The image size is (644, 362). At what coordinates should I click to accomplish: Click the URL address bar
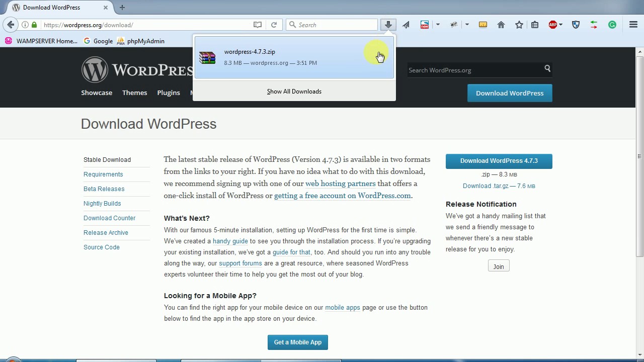tap(146, 25)
